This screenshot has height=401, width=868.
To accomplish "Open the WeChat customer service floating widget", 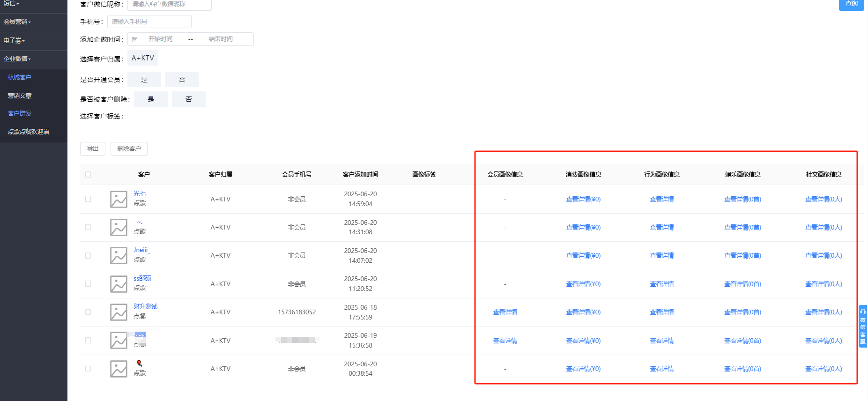I will click(863, 327).
